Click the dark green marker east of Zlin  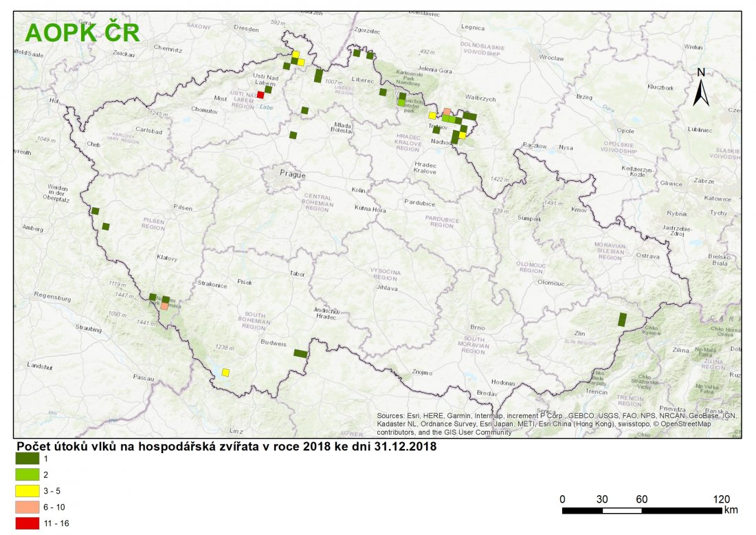pyautogui.click(x=622, y=319)
